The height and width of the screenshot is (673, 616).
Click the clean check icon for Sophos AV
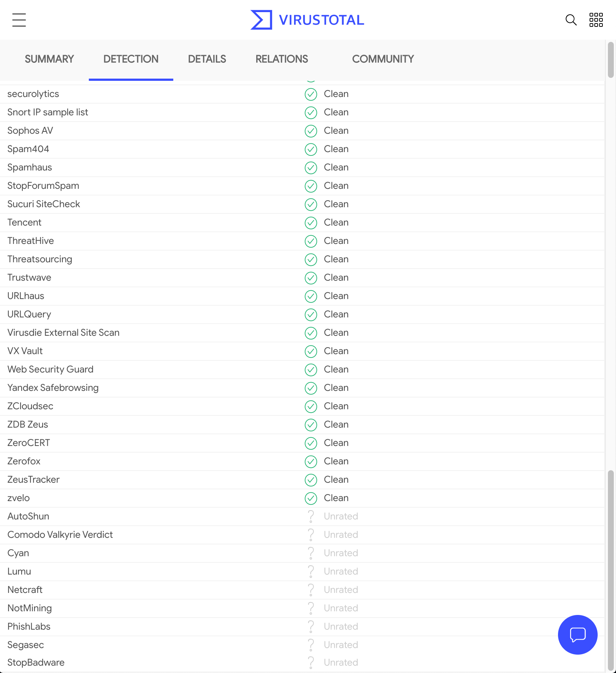(311, 131)
